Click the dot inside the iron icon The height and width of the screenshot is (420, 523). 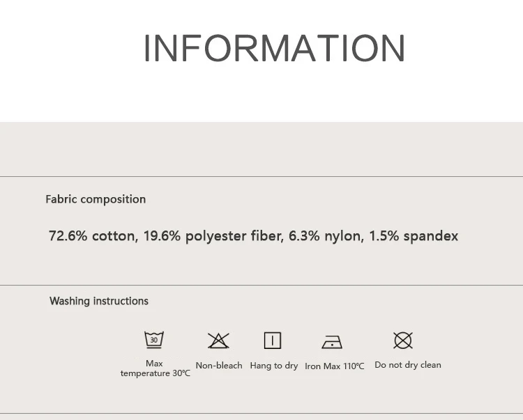(332, 344)
